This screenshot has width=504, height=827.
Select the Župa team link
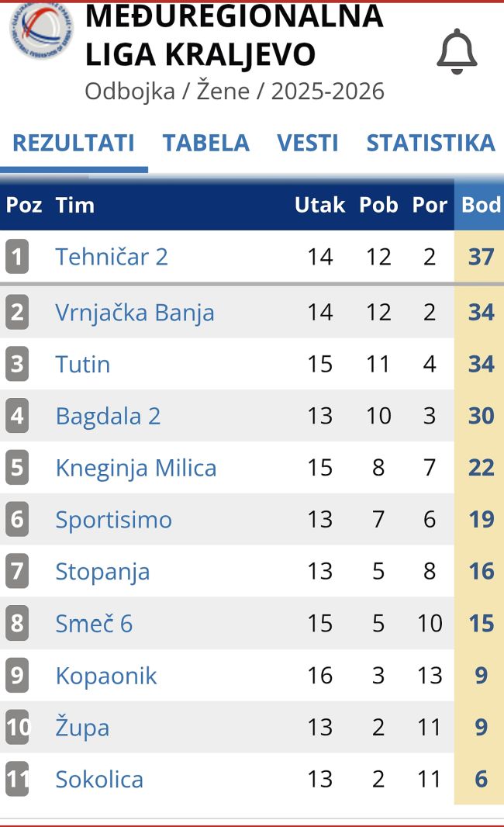(x=82, y=728)
